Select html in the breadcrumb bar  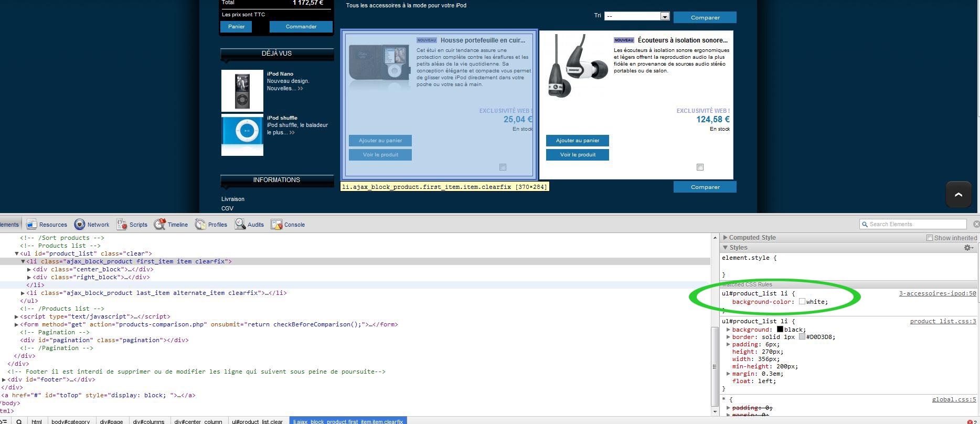37,421
